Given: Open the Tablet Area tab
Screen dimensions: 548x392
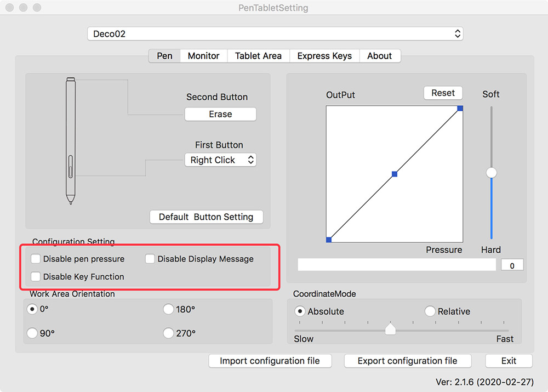Looking at the screenshot, I should pos(258,56).
